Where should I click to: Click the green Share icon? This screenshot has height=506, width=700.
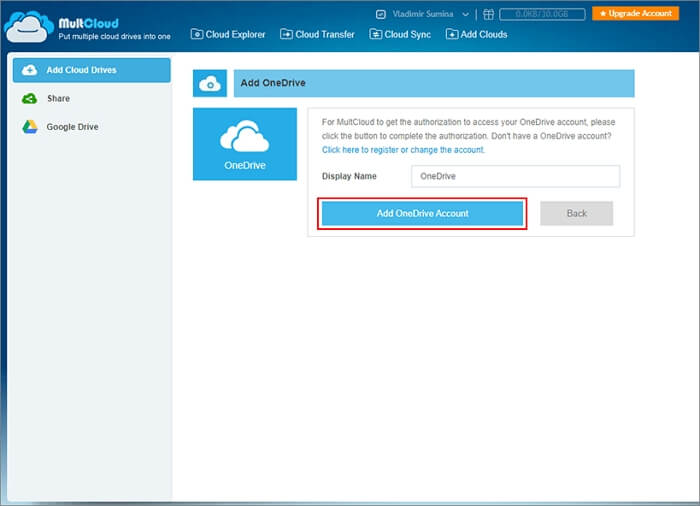(30, 99)
